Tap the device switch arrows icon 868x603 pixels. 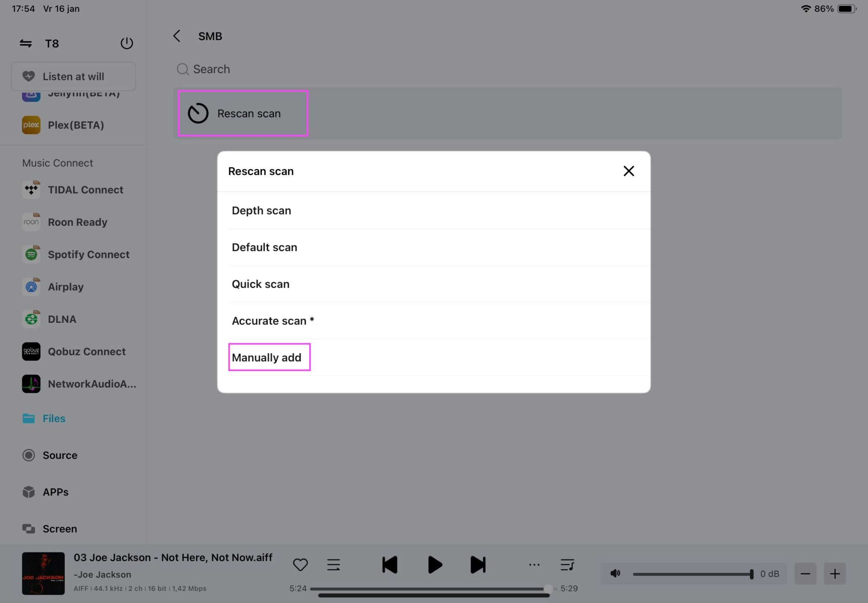(x=26, y=44)
